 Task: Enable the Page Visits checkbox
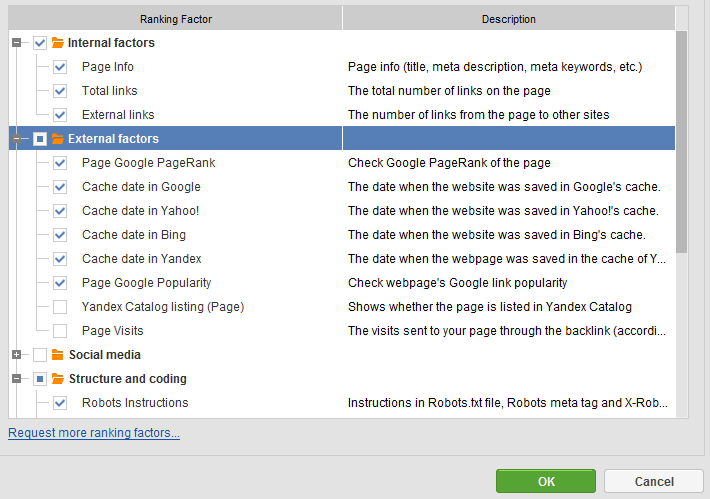coord(60,331)
